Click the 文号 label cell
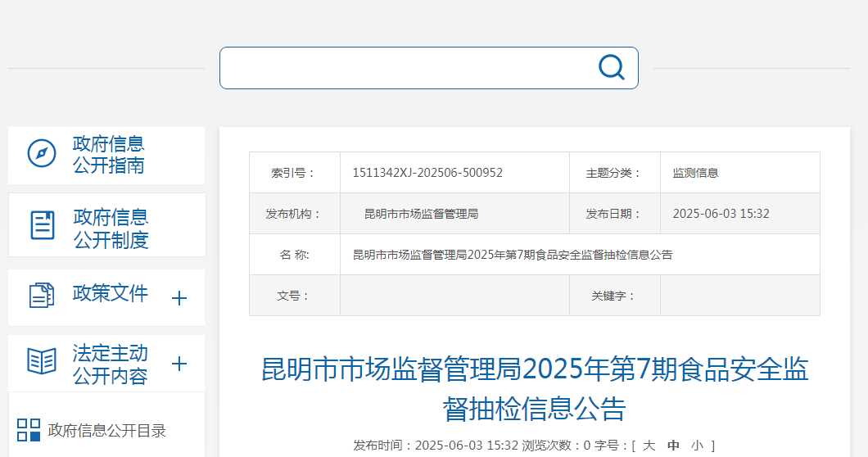This screenshot has width=868, height=457. 295,296
